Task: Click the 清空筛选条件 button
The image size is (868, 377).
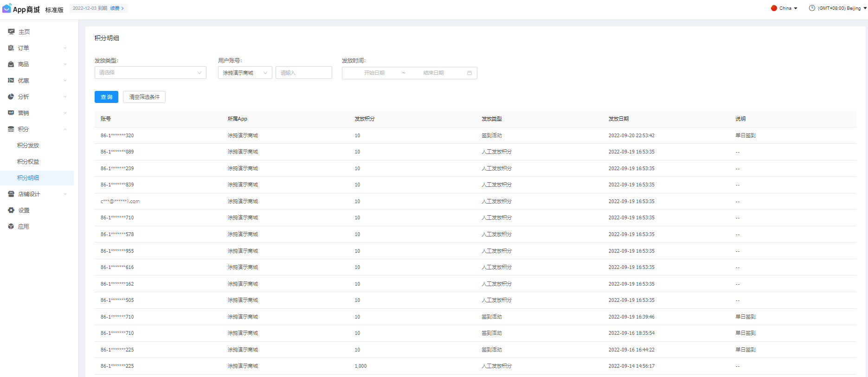Action: tap(144, 97)
